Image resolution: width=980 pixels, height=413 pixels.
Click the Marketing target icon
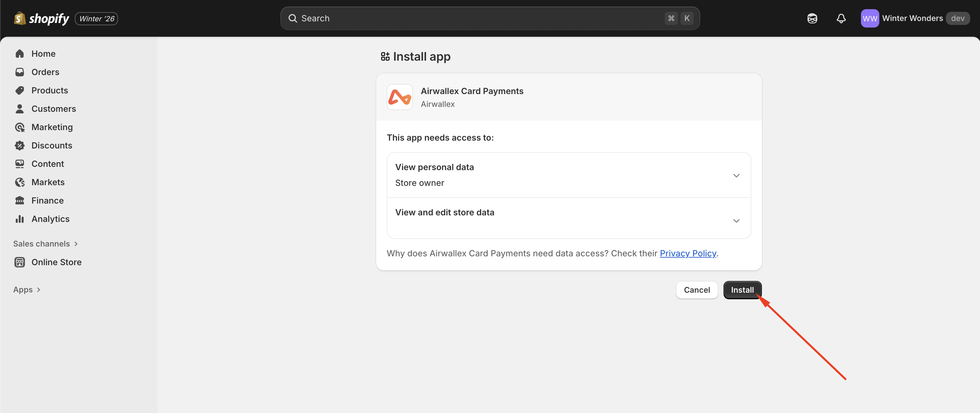(x=20, y=127)
